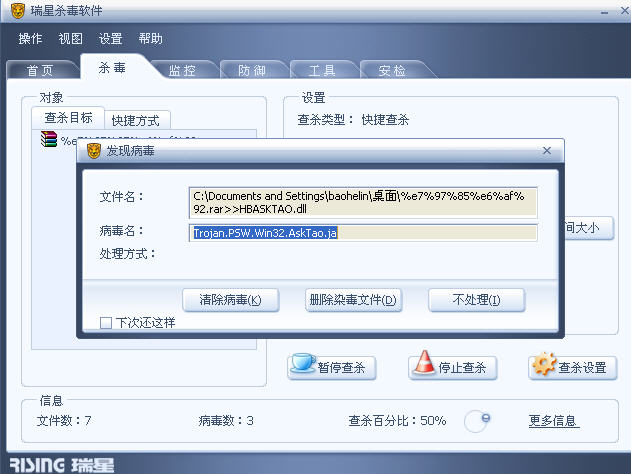Open the 操作 menu
This screenshot has height=474, width=631.
30,39
